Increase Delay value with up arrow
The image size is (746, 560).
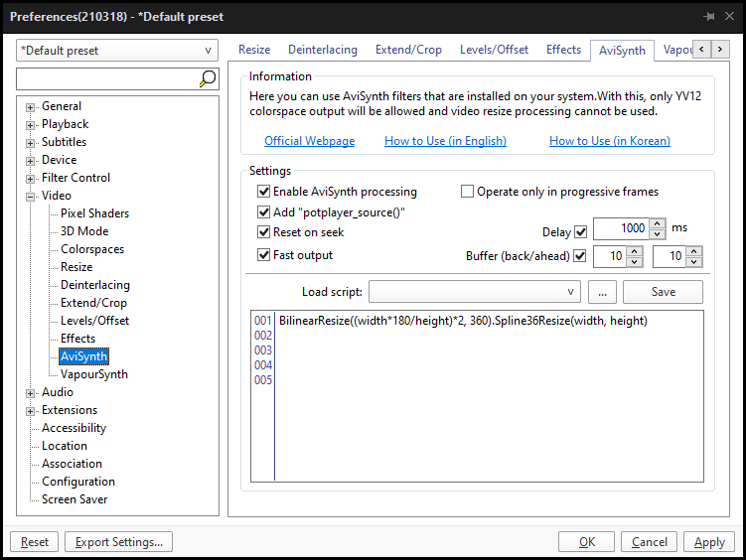click(657, 223)
